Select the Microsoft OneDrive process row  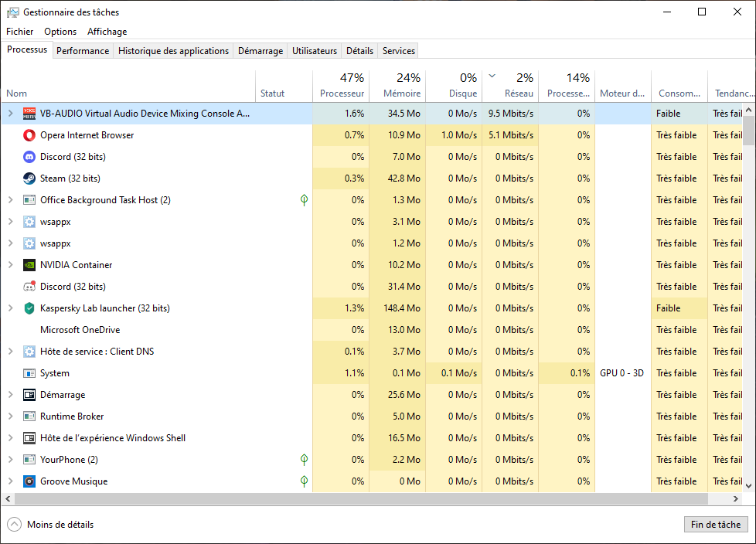click(x=372, y=330)
